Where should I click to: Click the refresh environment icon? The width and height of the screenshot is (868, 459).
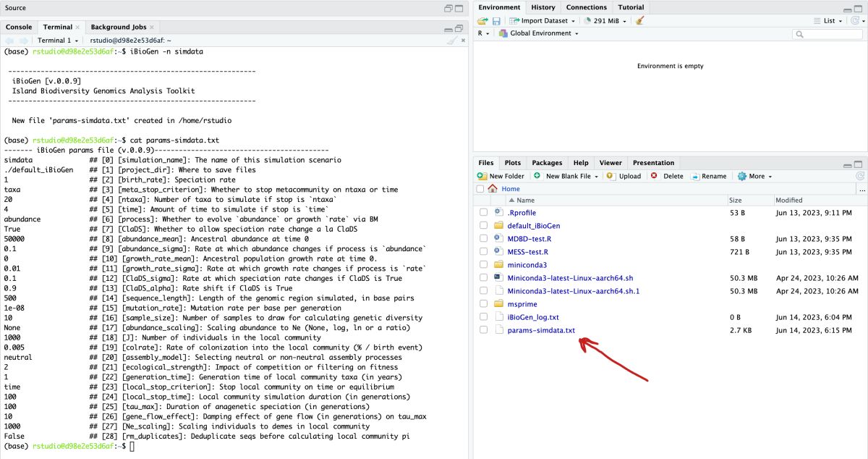pyautogui.click(x=855, y=21)
